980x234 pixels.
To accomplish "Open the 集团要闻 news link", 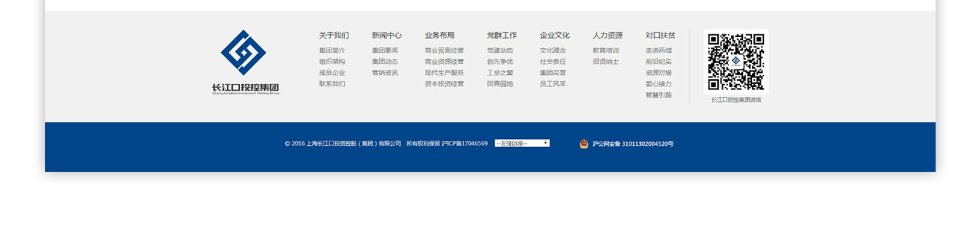I will click(x=385, y=51).
